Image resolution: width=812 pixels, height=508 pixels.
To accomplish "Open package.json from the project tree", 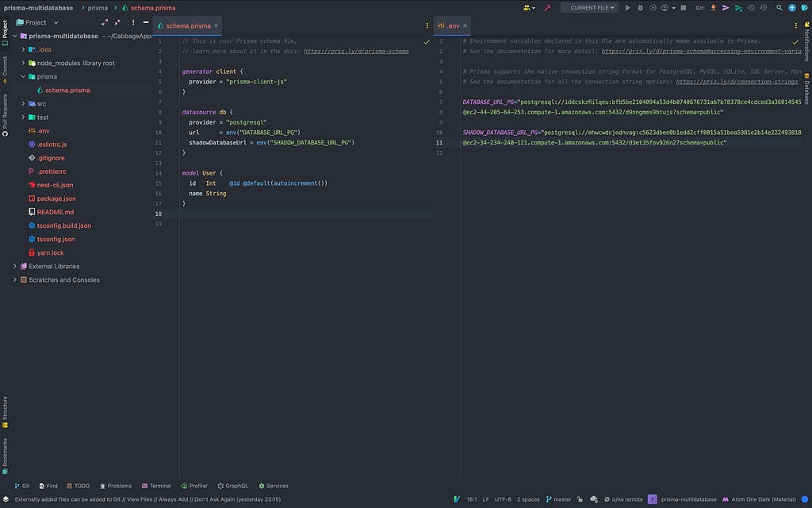I will tap(56, 198).
